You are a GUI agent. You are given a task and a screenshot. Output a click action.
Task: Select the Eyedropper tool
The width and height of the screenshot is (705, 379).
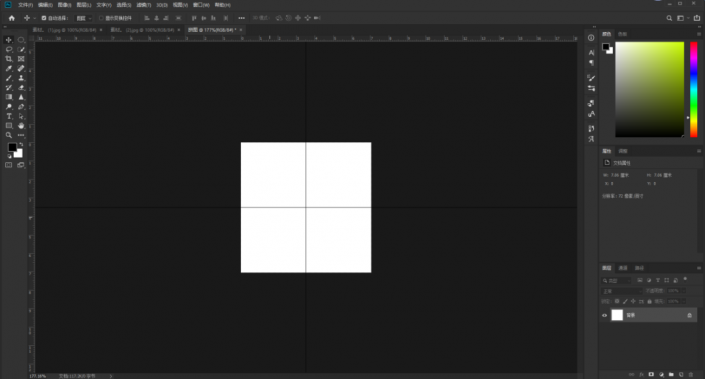[x=9, y=68]
